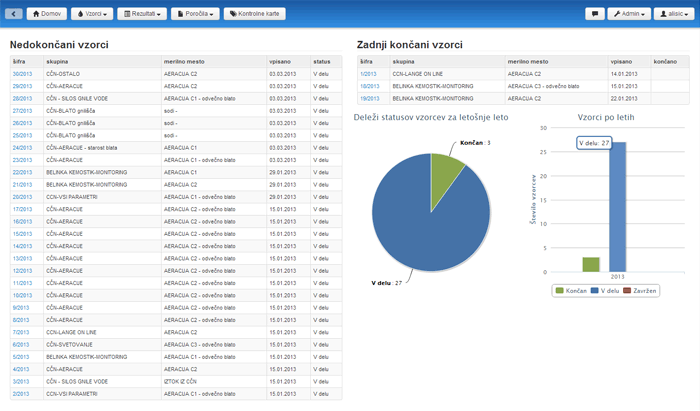The image size is (700, 411).
Task: Open sample 1/2013 in unfinished samples table
Action: [x=20, y=393]
